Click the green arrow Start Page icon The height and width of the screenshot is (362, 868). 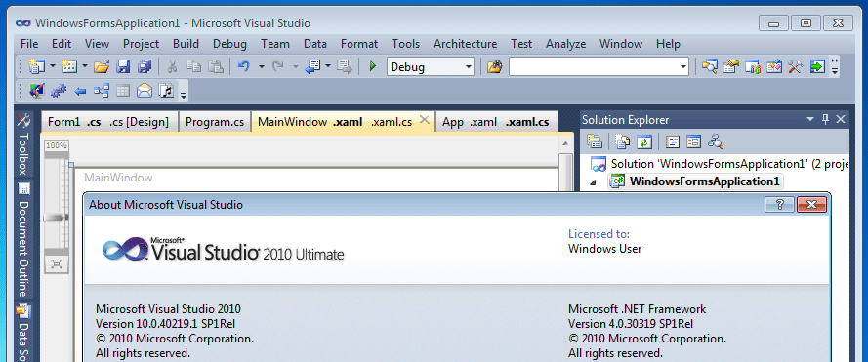pyautogui.click(x=817, y=67)
